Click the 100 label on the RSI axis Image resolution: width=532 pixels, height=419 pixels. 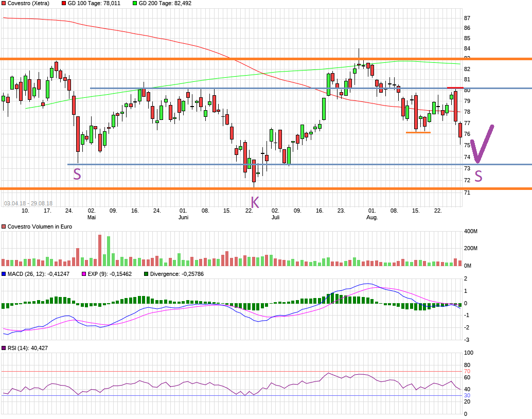(469, 353)
